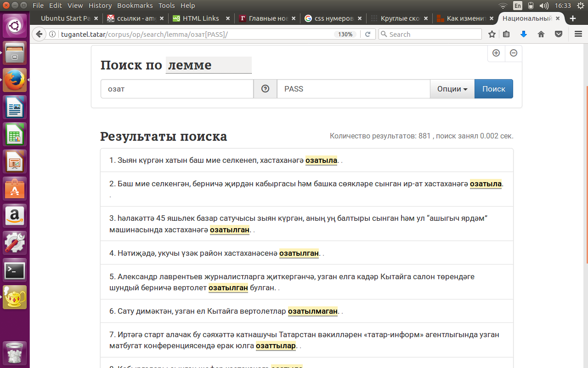Image resolution: width=588 pixels, height=368 pixels.
Task: Bookmark this page via the star icon
Action: 492,34
